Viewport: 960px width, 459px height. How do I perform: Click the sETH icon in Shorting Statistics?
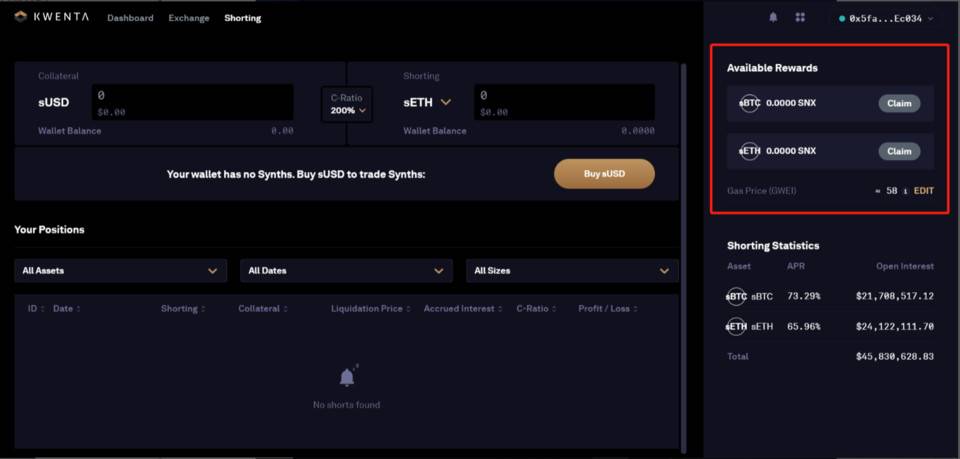pos(736,326)
